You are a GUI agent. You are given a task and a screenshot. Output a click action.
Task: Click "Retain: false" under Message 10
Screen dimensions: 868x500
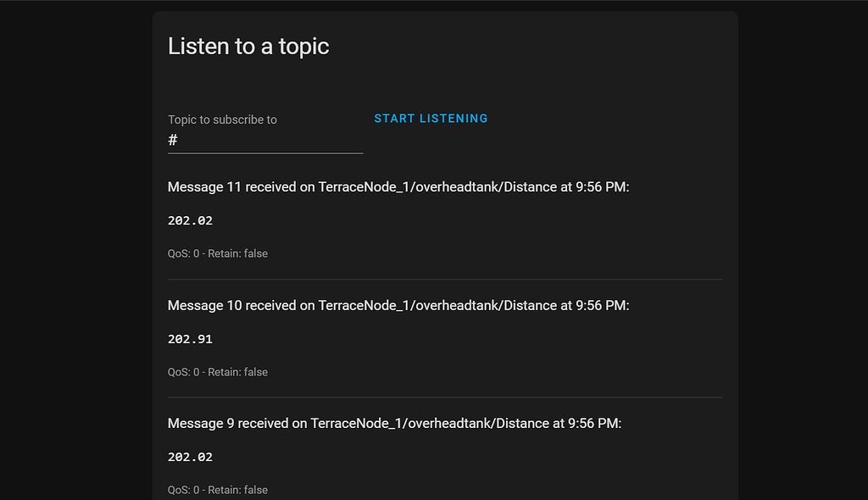[x=237, y=372]
